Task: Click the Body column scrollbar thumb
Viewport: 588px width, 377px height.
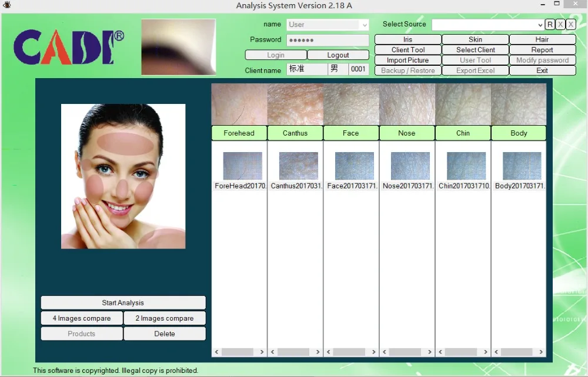Action: [x=516, y=352]
